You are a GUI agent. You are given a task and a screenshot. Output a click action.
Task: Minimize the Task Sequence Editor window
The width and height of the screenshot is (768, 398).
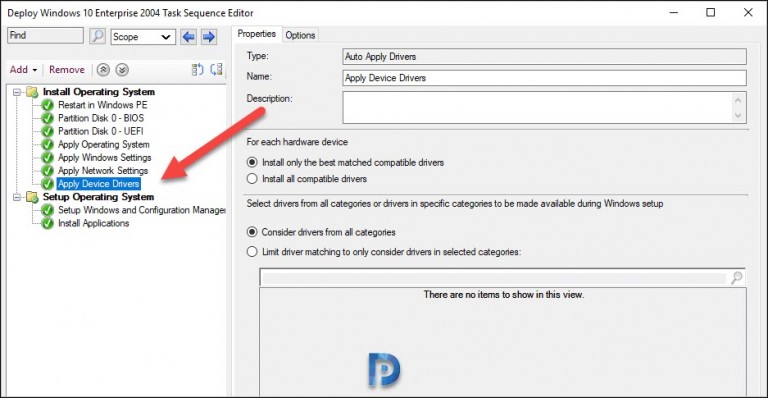[x=674, y=13]
